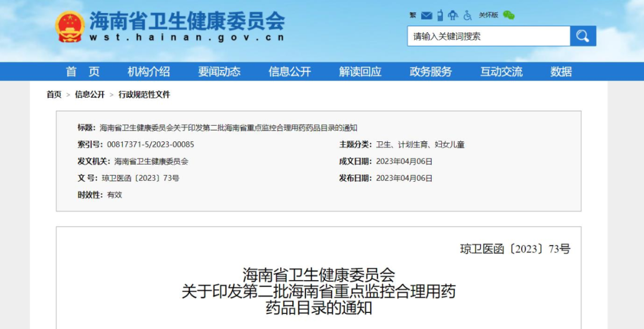Open the 互动交流 menu
644x329 pixels.
point(501,72)
